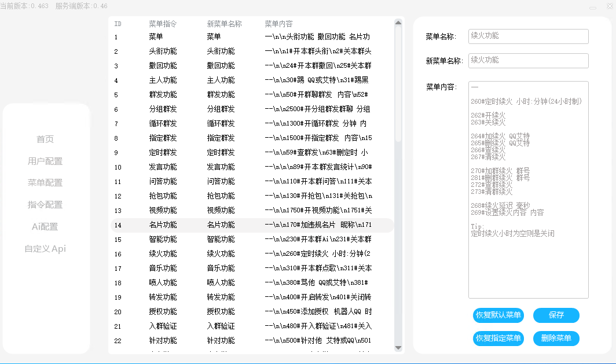Viewport: 616px width, 364px height.
Task: Open 自定义 Api section
Action: point(45,249)
